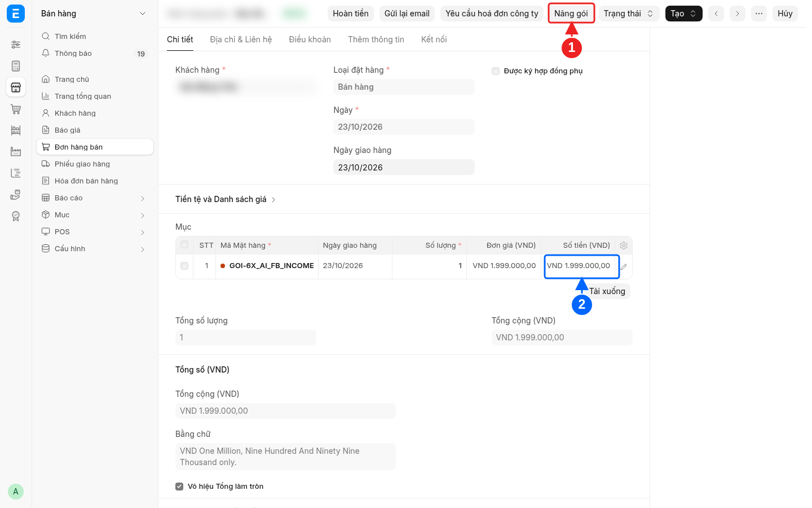The height and width of the screenshot is (508, 812).
Task: Open the factory manufacturing module icon
Action: [x=16, y=152]
